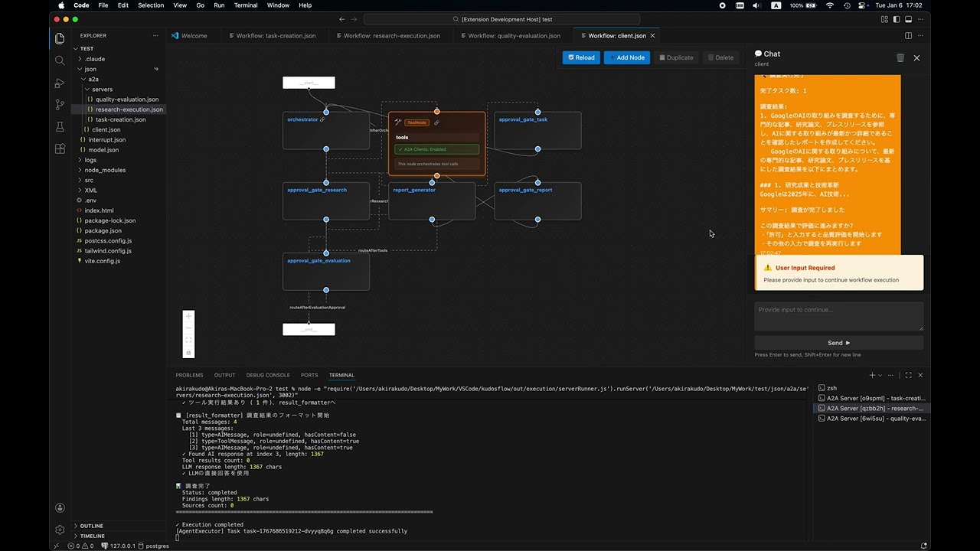Click the Add Node button
This screenshot has width=980, height=551.
click(627, 57)
